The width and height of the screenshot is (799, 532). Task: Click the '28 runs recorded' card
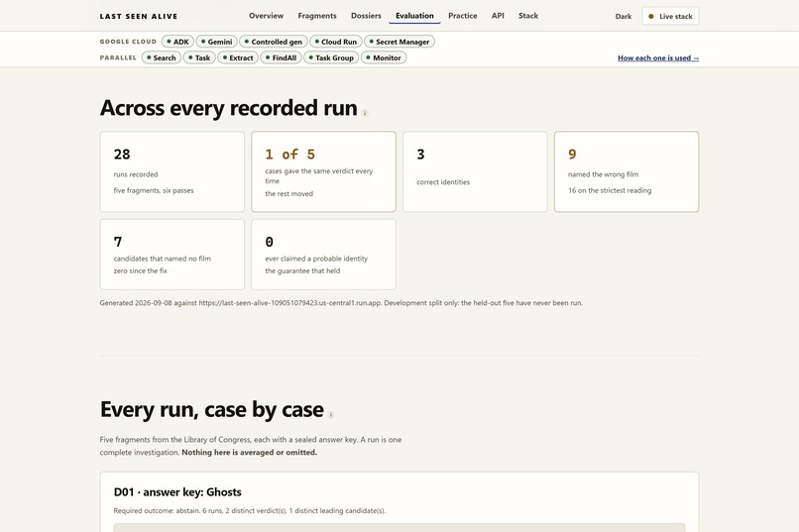[x=172, y=171]
